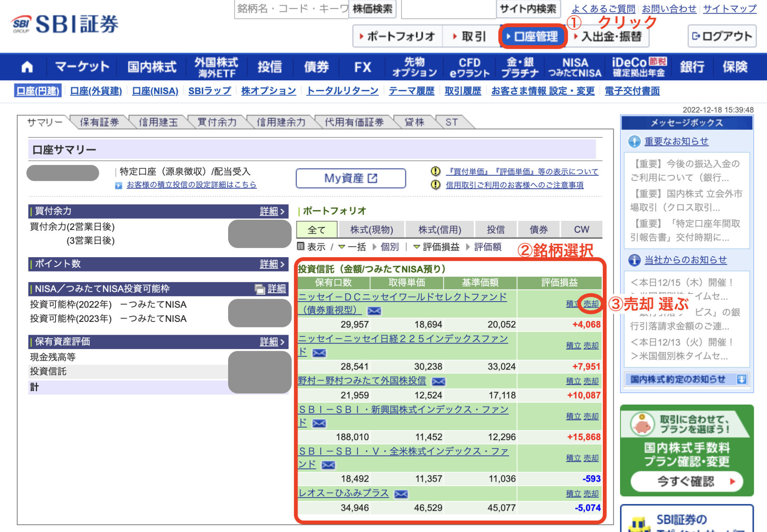The image size is (767, 532).
Task: Open the 保有証券 tab
Action: 99,122
